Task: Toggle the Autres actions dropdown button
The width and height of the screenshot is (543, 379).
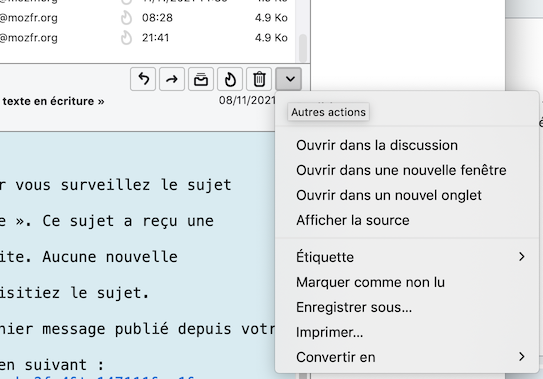Action: [x=288, y=79]
